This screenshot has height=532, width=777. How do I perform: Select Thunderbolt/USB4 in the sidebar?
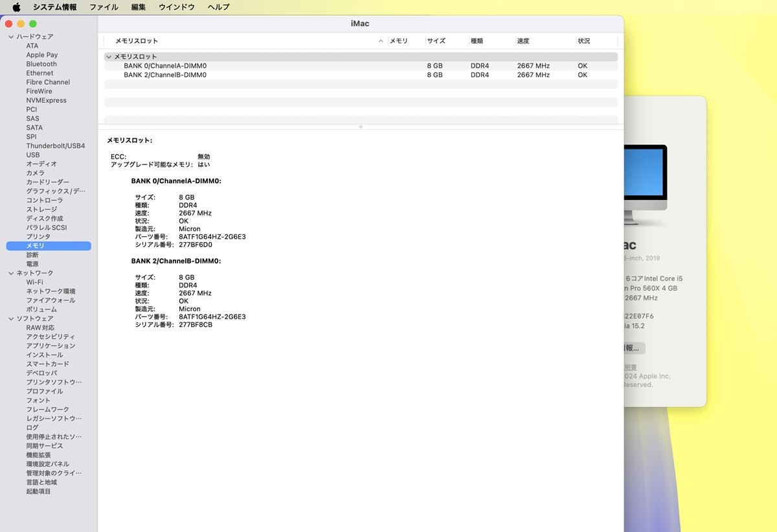pyautogui.click(x=56, y=146)
